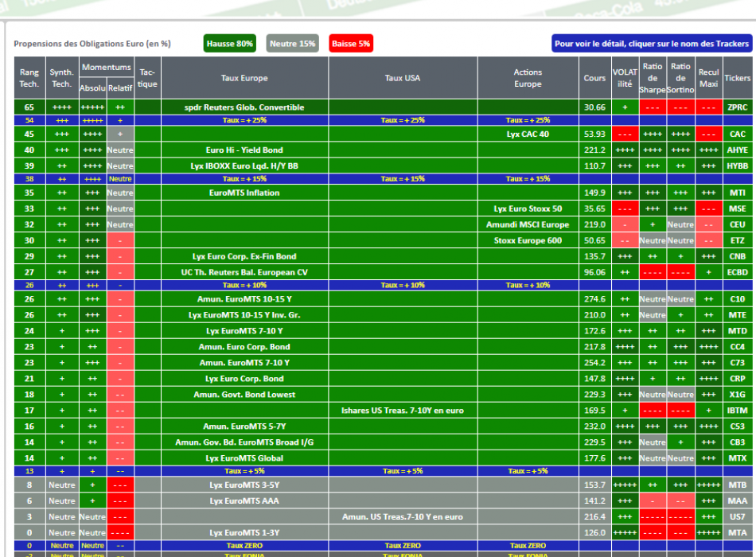Open Amun. Govt. Bond Lowest tracker
Viewport: 756px width, 557px height.
pos(244,395)
